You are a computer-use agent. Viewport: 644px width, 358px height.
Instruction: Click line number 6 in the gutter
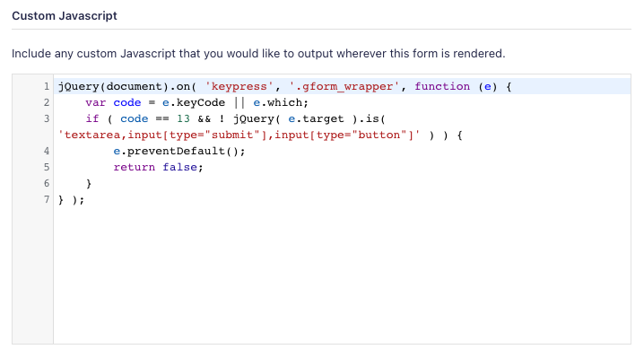(x=47, y=183)
